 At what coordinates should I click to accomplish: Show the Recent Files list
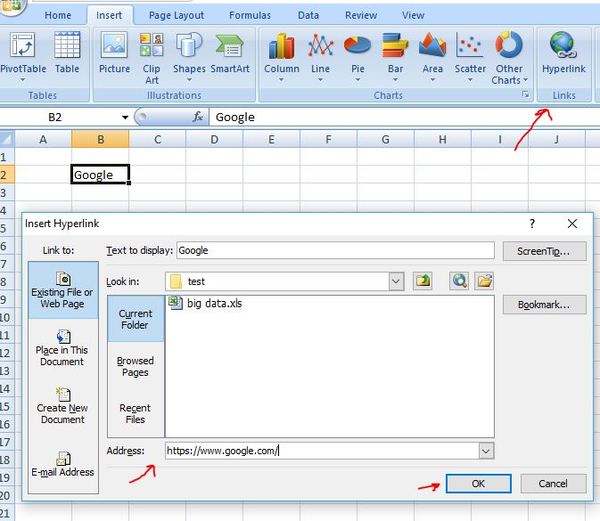136,414
